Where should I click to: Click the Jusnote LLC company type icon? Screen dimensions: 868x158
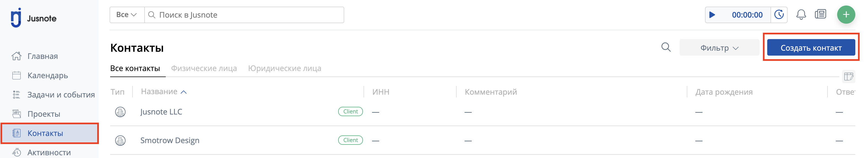click(x=120, y=112)
